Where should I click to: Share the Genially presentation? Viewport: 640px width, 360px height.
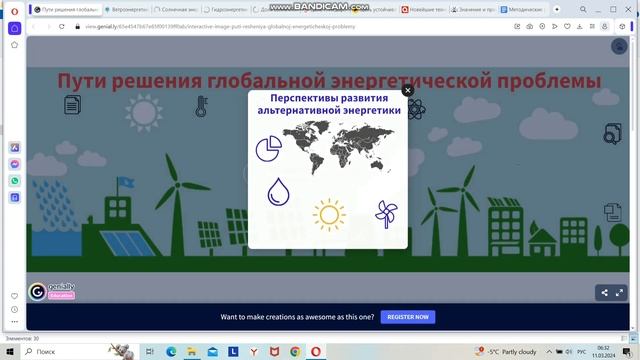pyautogui.click(x=604, y=293)
